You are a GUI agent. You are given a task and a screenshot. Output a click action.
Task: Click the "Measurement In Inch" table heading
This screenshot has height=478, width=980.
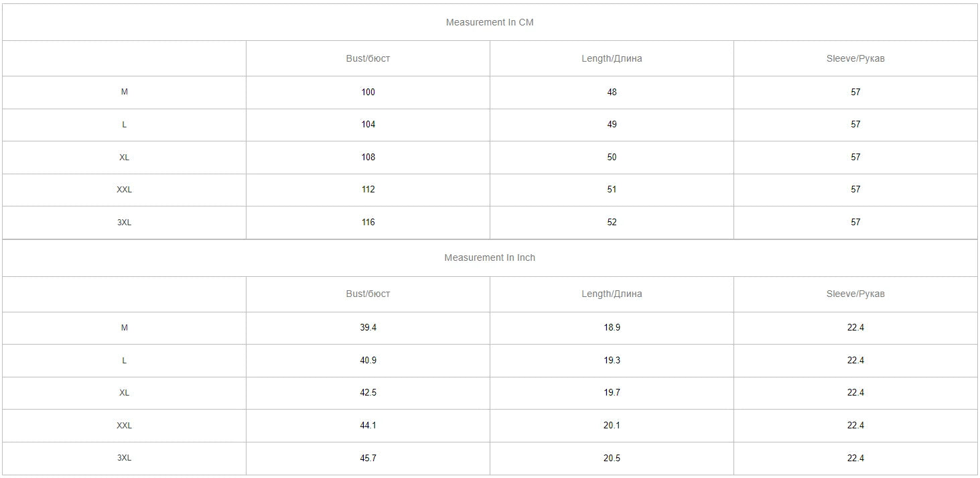coord(490,257)
